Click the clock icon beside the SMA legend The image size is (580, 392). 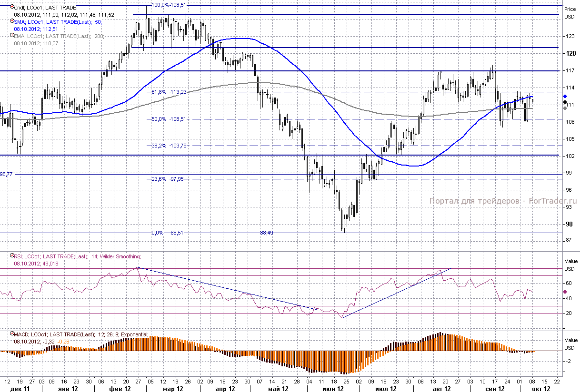tap(11, 21)
